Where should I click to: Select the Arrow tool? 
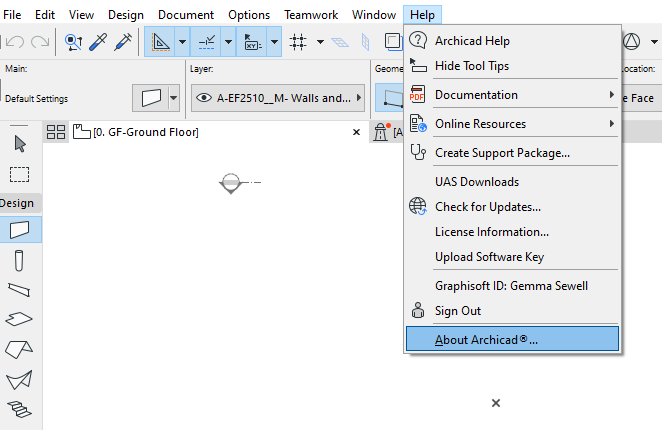point(20,144)
